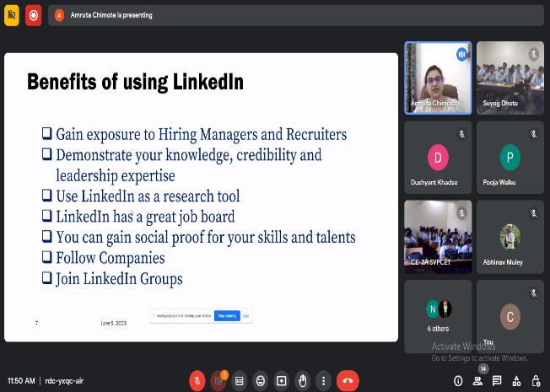The image size is (550, 392).
Task: Select the Dushyant Khadse participant tile
Action: (x=438, y=158)
